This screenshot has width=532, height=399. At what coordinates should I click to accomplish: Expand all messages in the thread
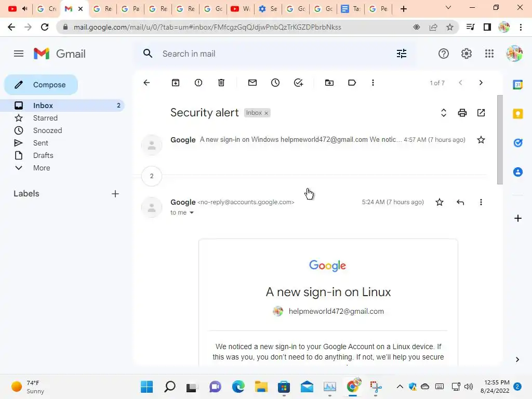click(x=444, y=113)
